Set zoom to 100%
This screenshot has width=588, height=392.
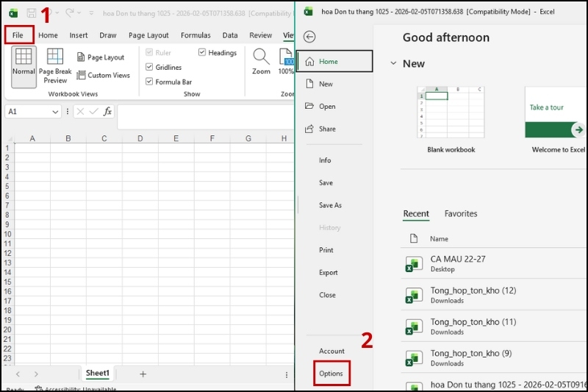(x=286, y=62)
